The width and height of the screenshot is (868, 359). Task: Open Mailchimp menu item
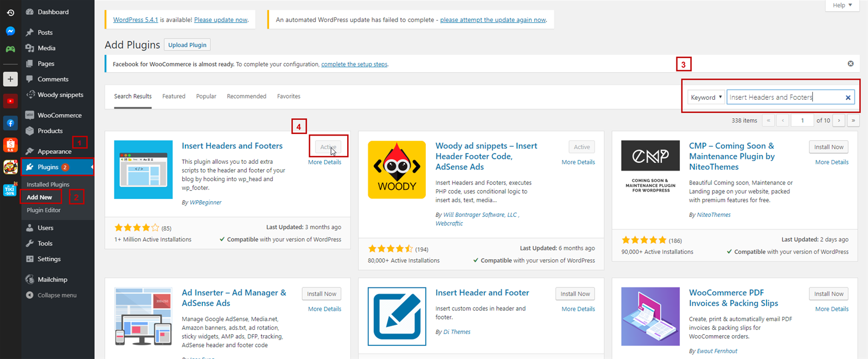tap(53, 280)
